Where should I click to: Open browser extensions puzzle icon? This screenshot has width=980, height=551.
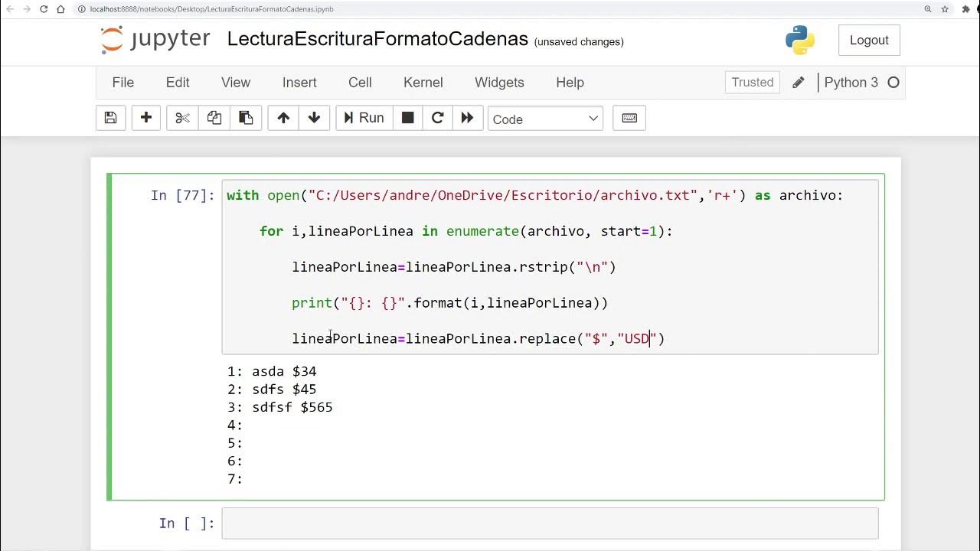coord(965,9)
